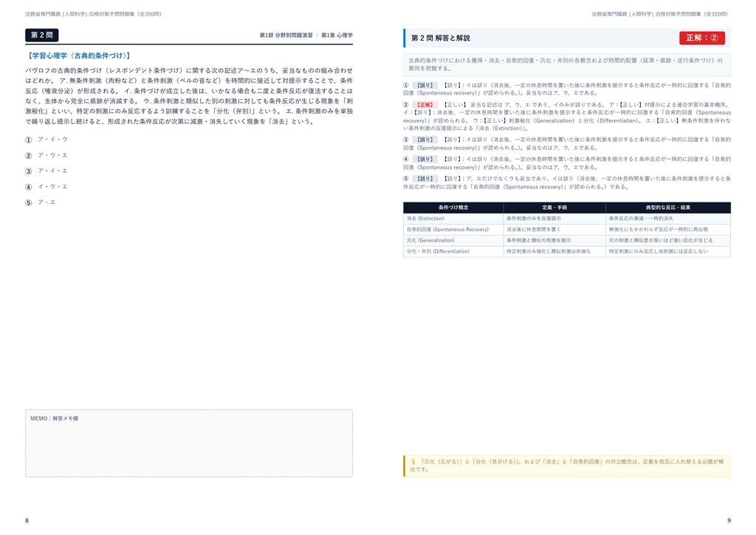Click the 無強化にもかかわらず反応が一時的に再出現 cell
The image size is (756, 535).
click(668, 230)
